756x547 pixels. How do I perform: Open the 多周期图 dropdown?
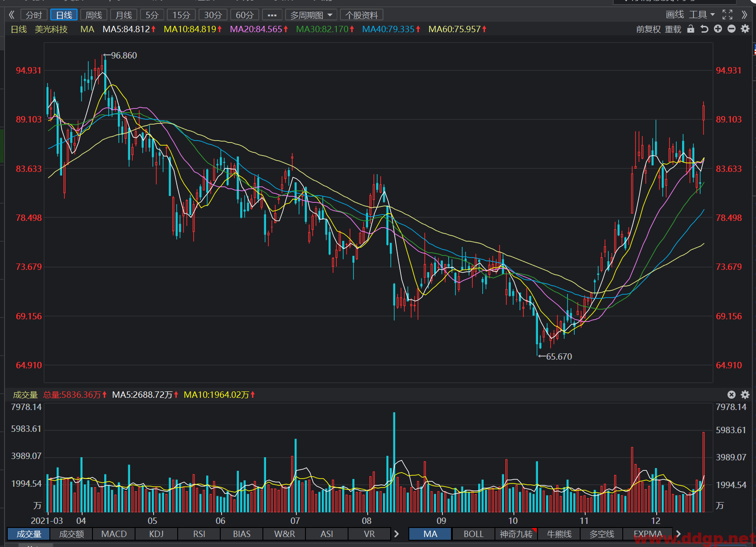click(x=311, y=15)
